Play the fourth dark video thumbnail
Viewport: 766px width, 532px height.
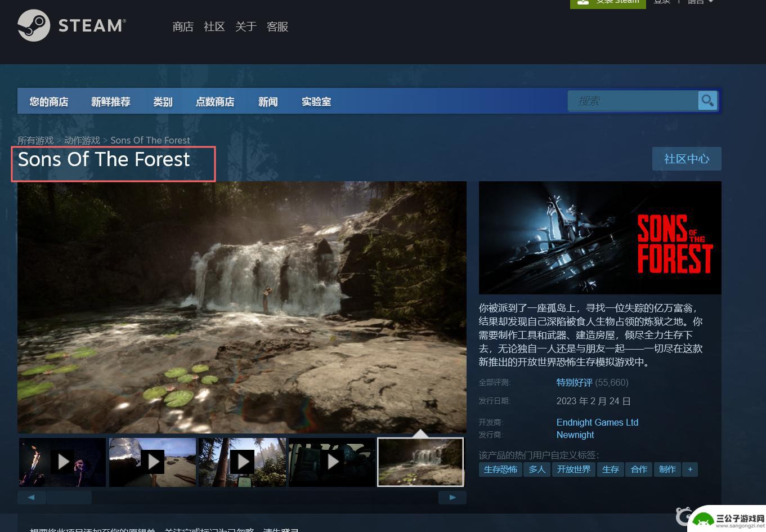332,462
